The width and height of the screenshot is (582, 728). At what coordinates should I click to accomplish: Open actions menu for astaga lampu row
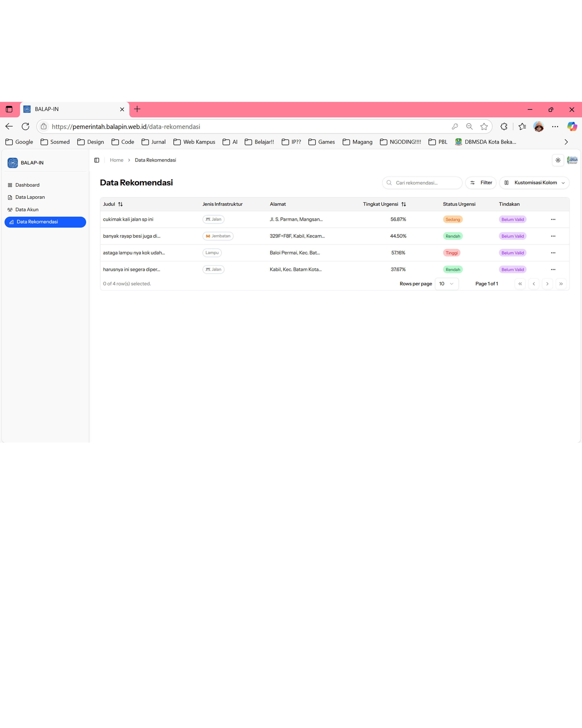click(553, 253)
